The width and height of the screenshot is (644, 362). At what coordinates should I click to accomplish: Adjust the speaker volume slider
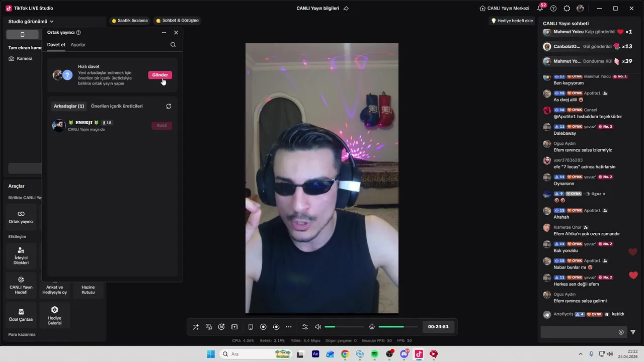[x=344, y=327]
